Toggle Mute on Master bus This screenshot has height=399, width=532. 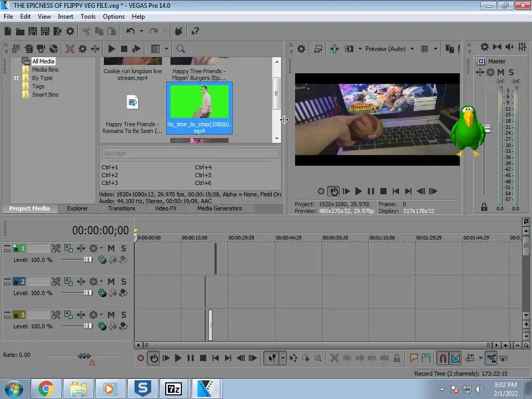pos(501,72)
